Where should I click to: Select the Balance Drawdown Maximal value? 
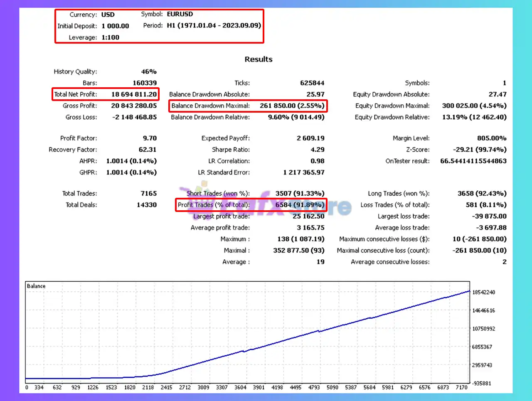point(292,106)
